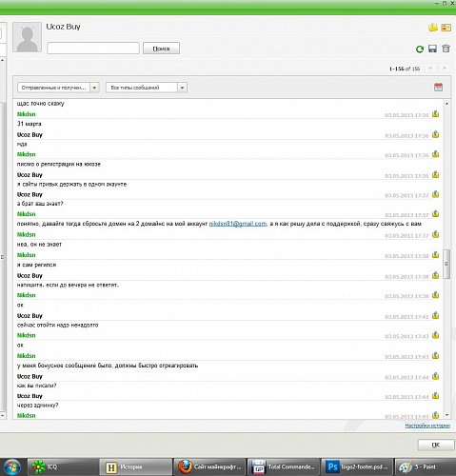Click message icon on header above 'у меня бонусное сообщение'
The width and height of the screenshot is (456, 476).
436,356
